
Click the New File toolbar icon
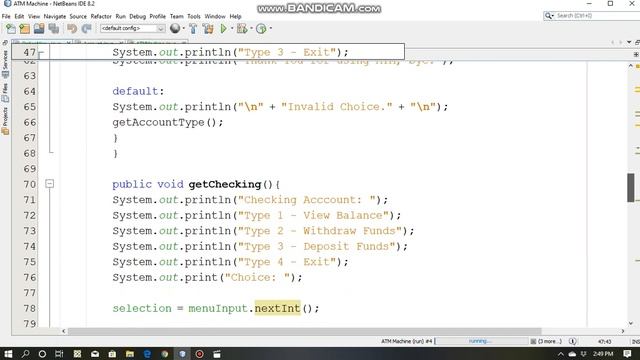click(11, 29)
